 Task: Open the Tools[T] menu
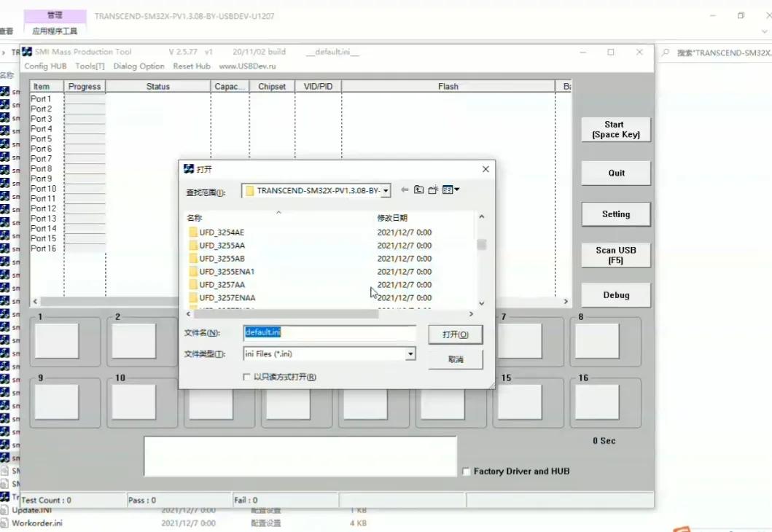(x=90, y=66)
